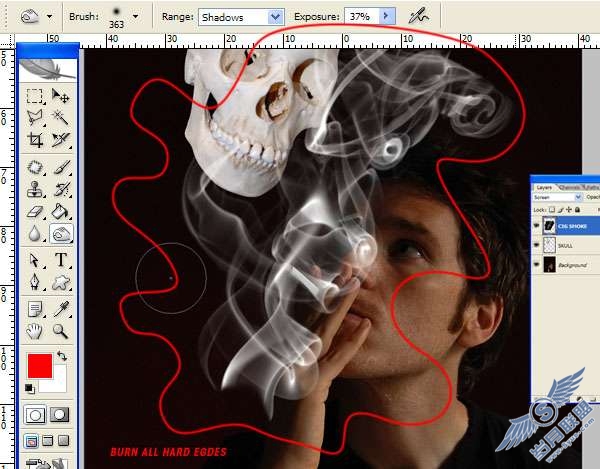
Task: Enable the Airbrush option in options bar
Action: coord(419,16)
